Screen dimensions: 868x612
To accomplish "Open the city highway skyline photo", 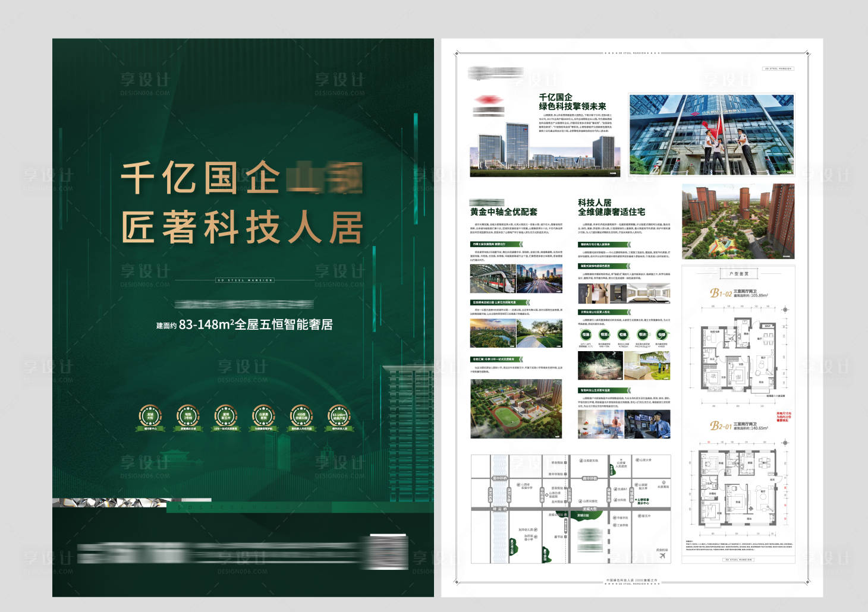I will (x=539, y=279).
